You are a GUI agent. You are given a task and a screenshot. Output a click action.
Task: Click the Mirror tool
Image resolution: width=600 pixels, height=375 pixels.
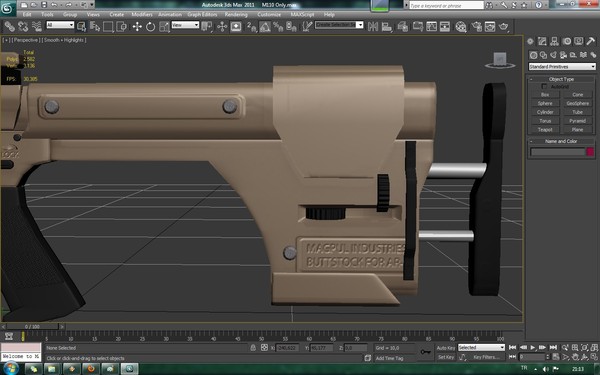[x=373, y=26]
